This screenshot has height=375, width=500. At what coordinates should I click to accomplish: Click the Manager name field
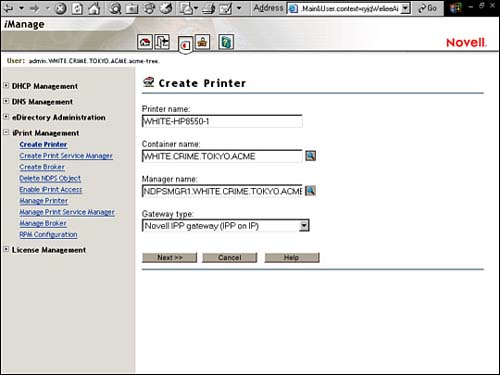222,191
